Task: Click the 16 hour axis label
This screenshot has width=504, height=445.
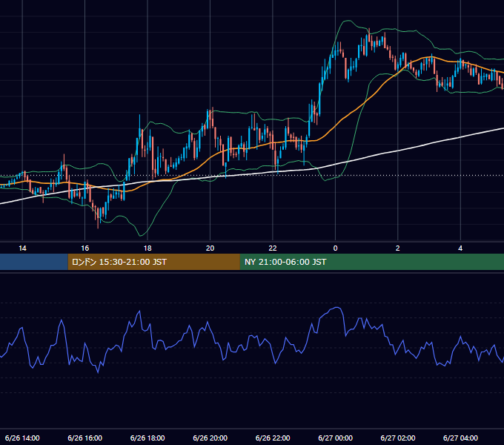Action: (x=84, y=248)
